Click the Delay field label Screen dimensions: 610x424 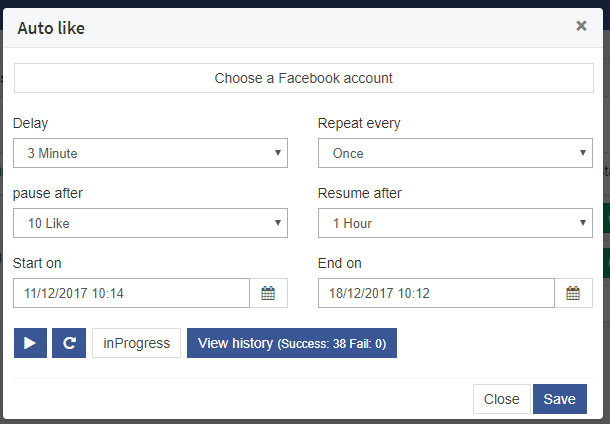(x=30, y=124)
